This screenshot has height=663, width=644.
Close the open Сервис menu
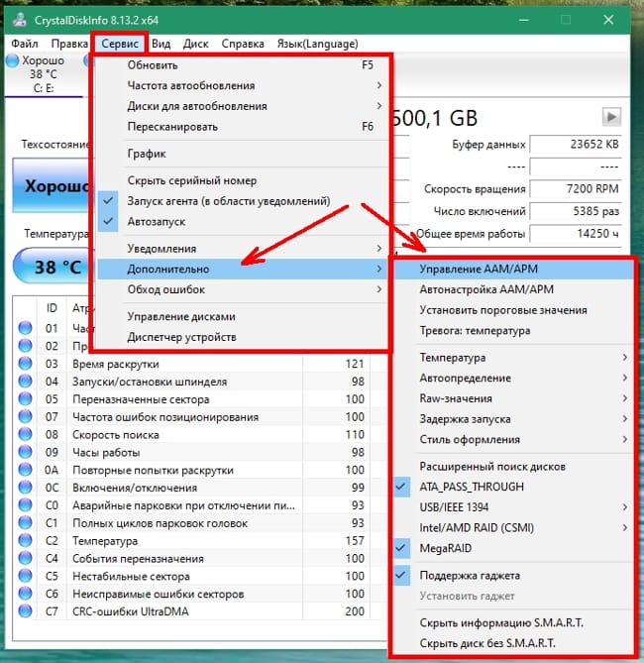120,44
